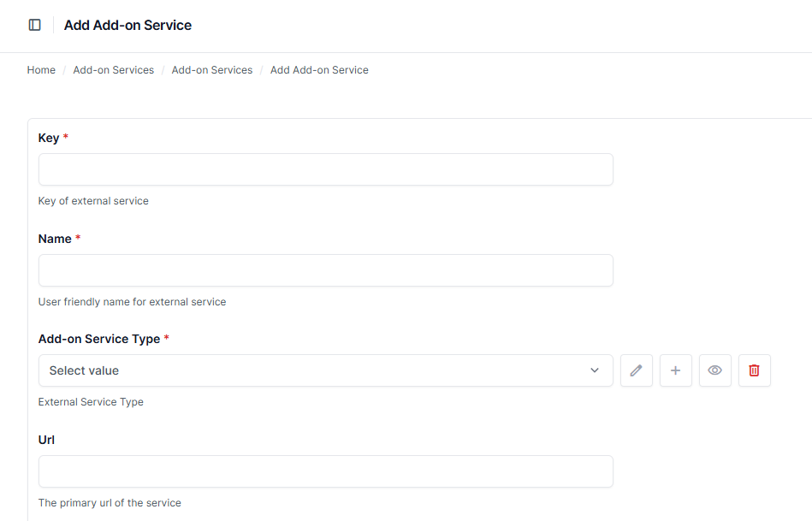Focus the Key input field
Viewport: 812px width, 521px height.
pos(325,169)
